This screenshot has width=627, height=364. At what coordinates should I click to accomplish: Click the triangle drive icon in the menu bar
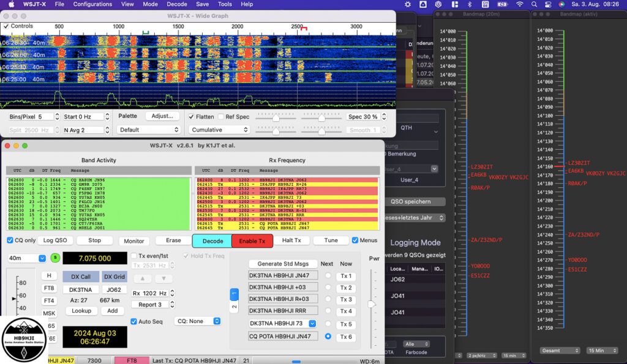pos(422,4)
